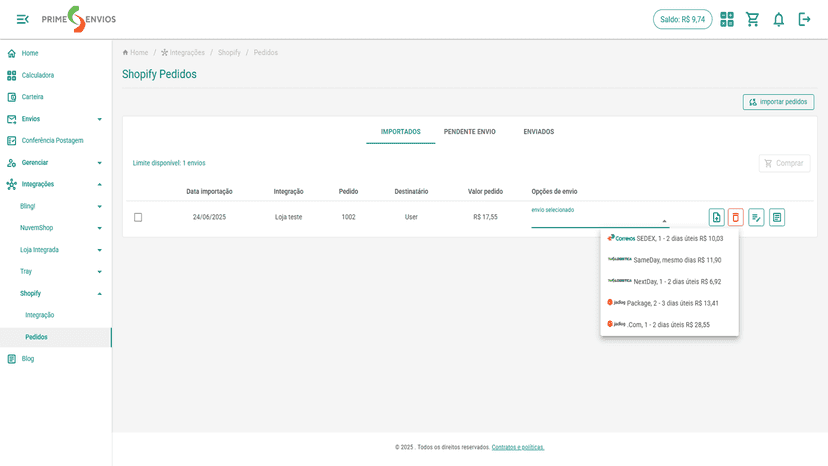This screenshot has height=466, width=828.
Task: Expand the Bling! submenu
Action: click(55, 206)
